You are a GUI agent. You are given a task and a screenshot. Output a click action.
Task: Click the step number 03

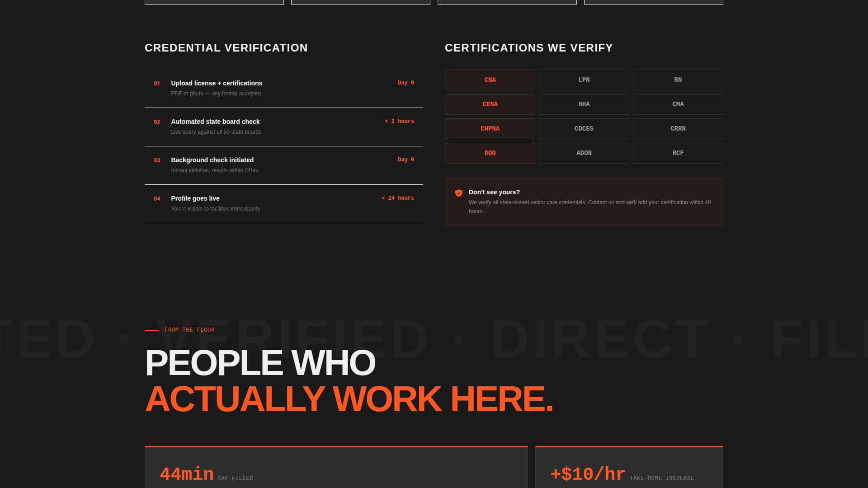[x=157, y=160]
